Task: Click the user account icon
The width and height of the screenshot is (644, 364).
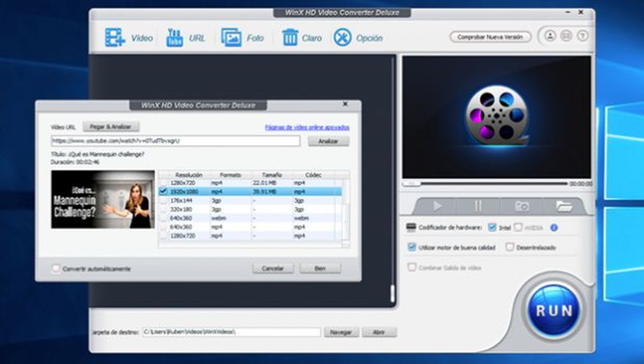Action: (x=550, y=36)
